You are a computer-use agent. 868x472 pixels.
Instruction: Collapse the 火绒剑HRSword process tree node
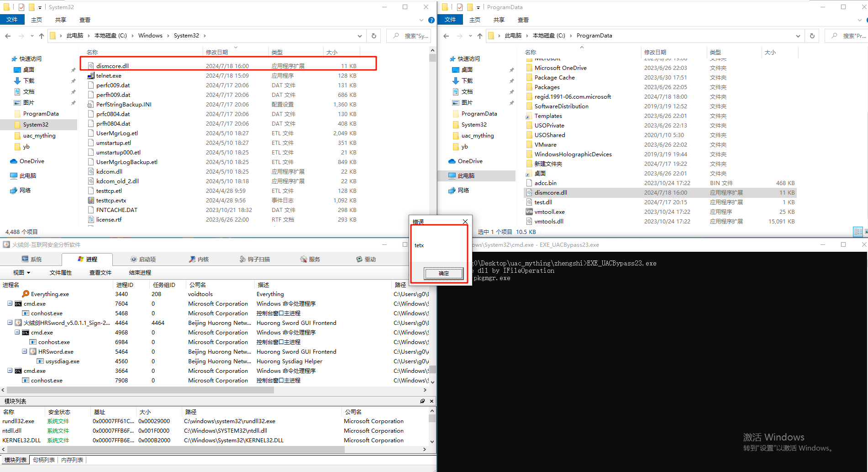coord(10,323)
